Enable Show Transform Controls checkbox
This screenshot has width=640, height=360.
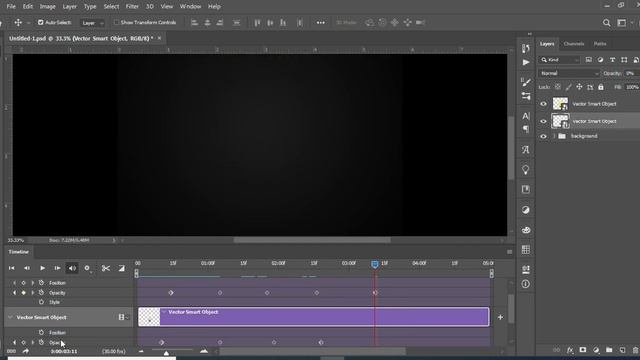coord(116,22)
